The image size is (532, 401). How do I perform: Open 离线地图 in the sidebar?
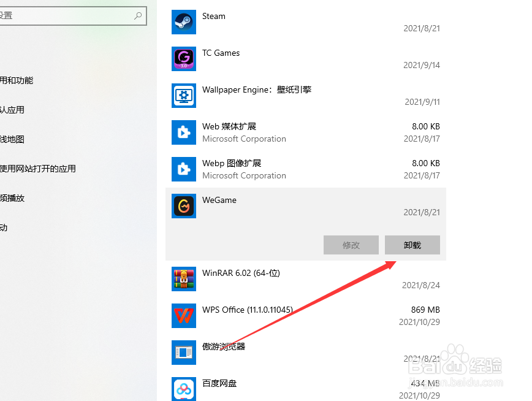point(12,140)
